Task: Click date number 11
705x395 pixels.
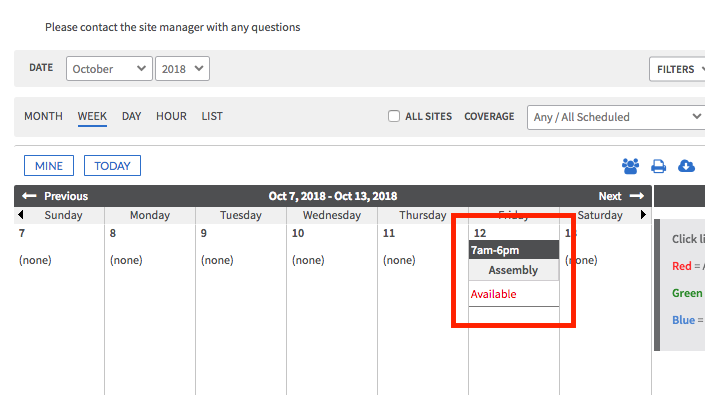Action: click(389, 233)
